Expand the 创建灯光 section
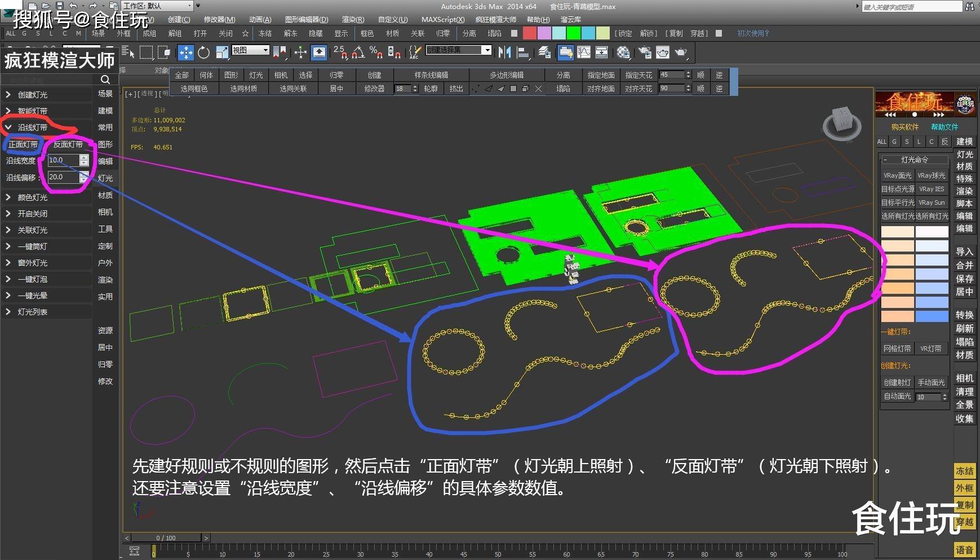The image size is (980, 560). pyautogui.click(x=46, y=95)
